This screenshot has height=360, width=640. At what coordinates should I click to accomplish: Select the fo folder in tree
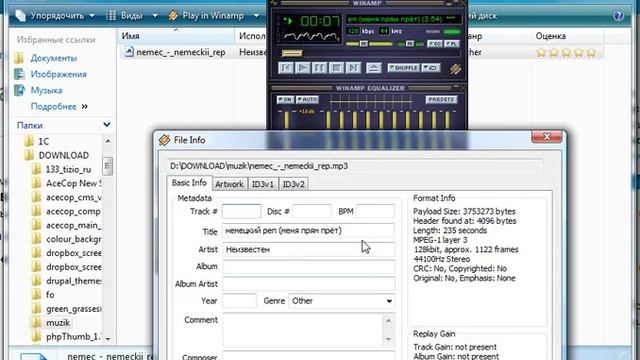coord(50,295)
